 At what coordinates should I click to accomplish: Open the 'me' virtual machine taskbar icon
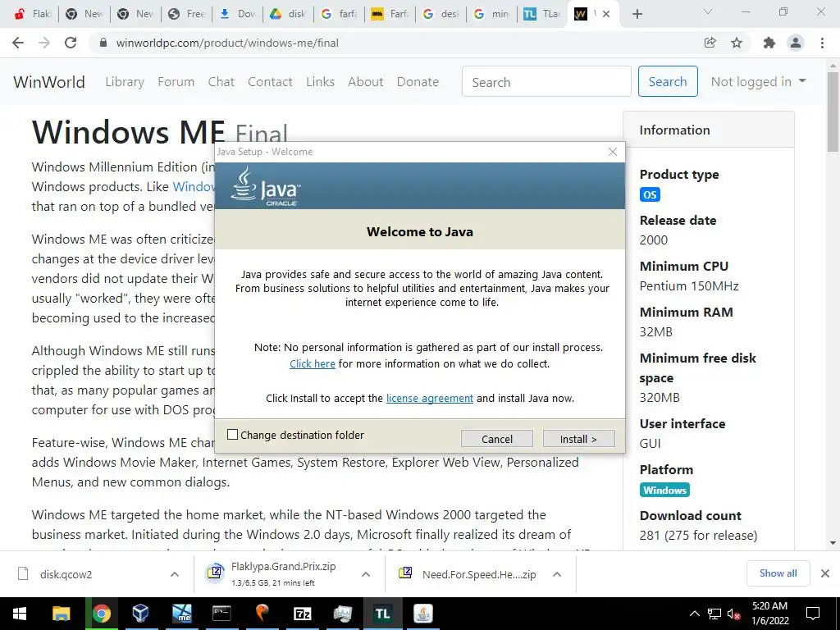coord(181,614)
